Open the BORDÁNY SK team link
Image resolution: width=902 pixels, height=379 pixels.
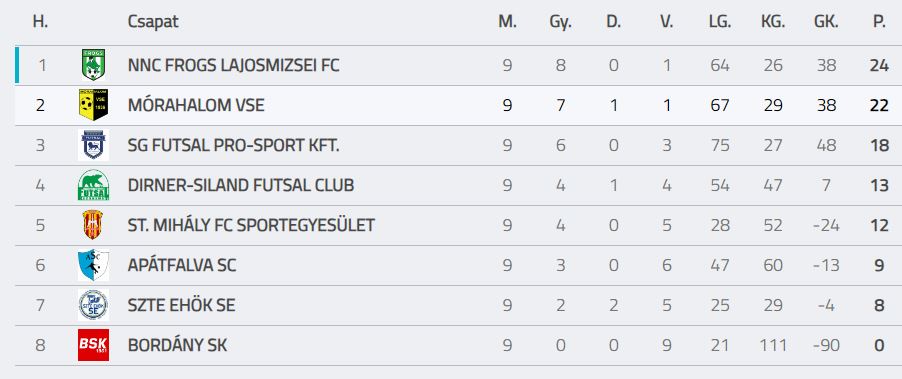(177, 345)
